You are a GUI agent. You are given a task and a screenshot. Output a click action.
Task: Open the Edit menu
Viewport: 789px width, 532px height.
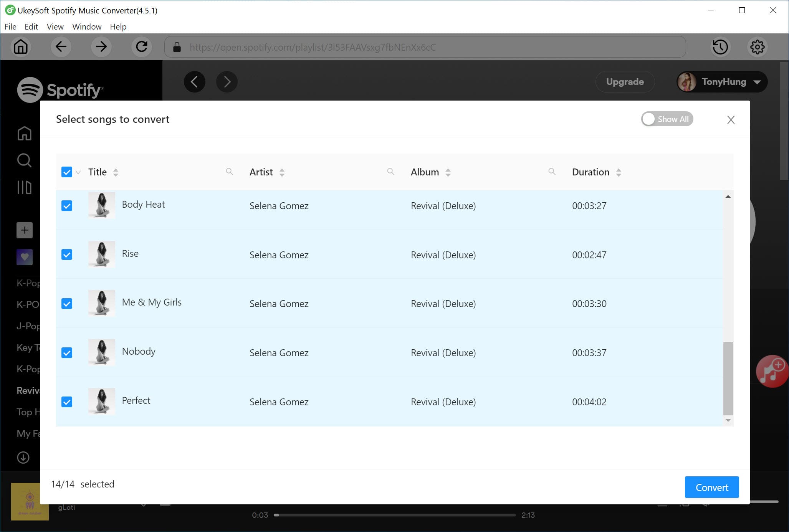pos(31,27)
